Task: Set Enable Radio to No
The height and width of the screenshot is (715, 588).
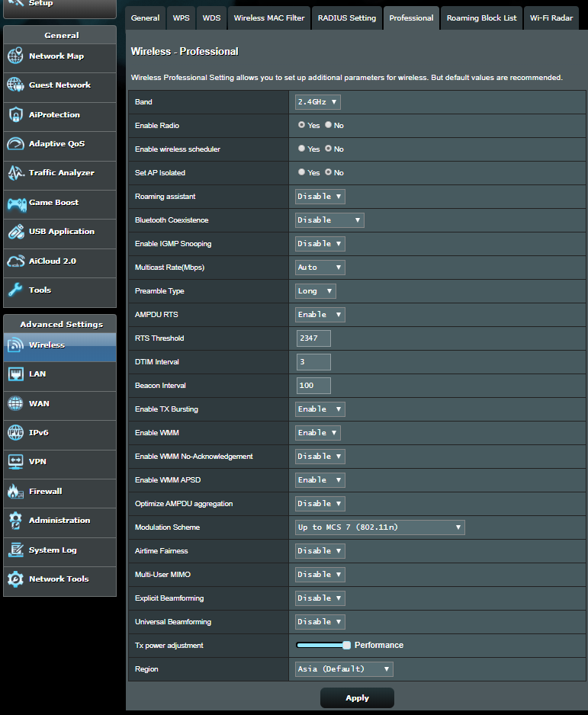Action: coord(329,125)
